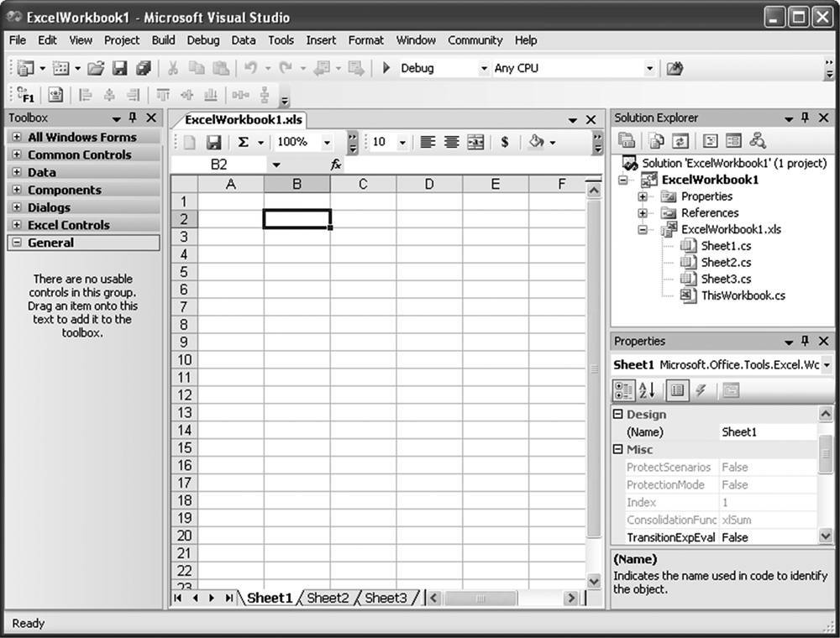Select the ExcelWorkbook1.xls document tab

pos(244,119)
